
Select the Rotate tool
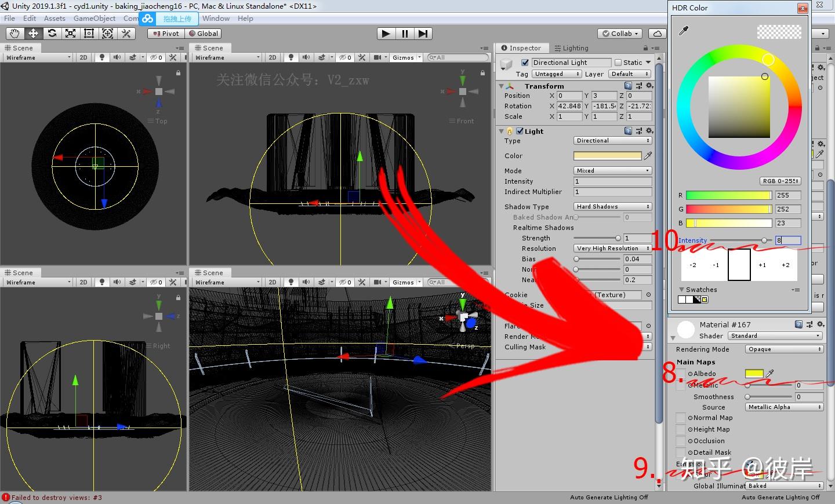[x=52, y=34]
